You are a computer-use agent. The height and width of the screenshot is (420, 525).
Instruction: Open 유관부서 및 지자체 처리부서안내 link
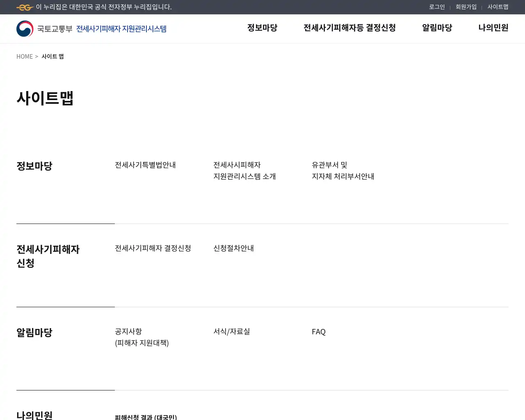pyautogui.click(x=343, y=171)
